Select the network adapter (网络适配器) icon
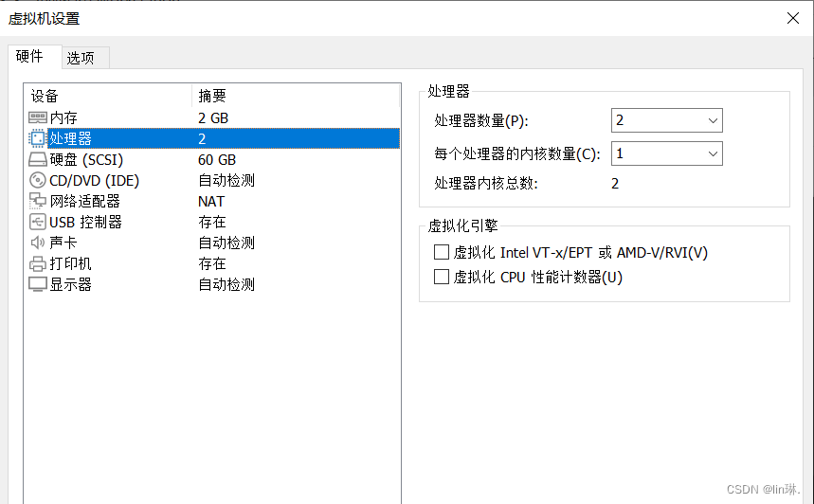The width and height of the screenshot is (814, 504). coord(37,201)
